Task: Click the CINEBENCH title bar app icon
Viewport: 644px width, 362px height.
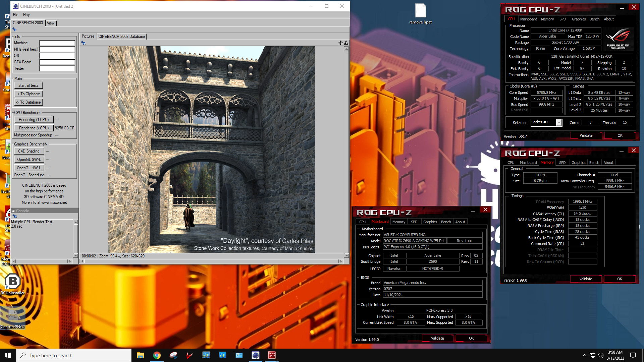Action: (x=16, y=6)
